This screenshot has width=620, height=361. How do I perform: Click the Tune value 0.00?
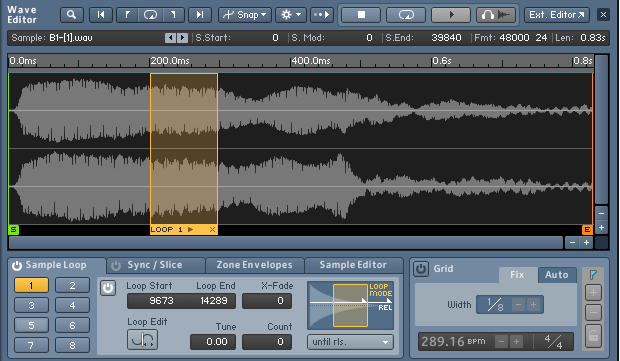pyautogui.click(x=213, y=342)
